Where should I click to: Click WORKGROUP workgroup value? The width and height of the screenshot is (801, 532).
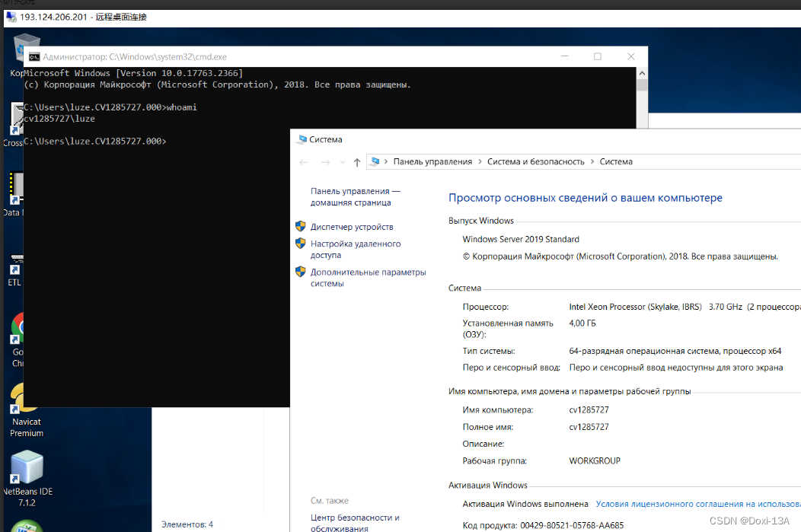(x=595, y=460)
